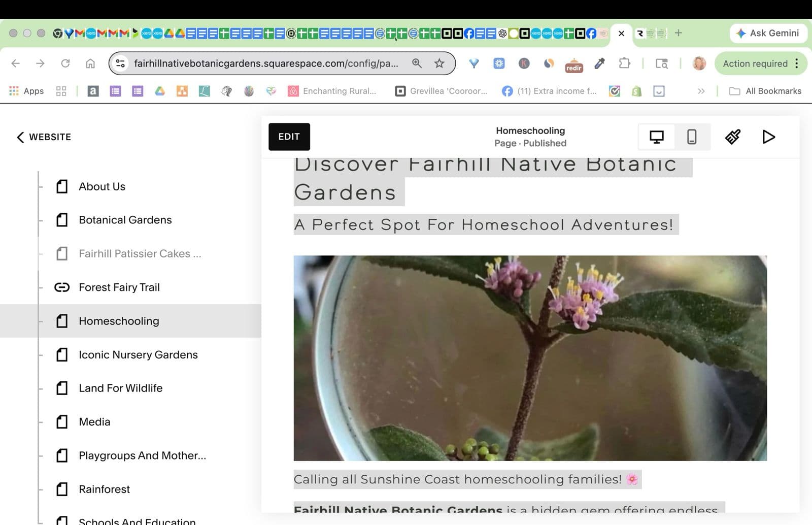Open the Chrome profile avatar
Screen dimensions: 812x525
pos(699,63)
